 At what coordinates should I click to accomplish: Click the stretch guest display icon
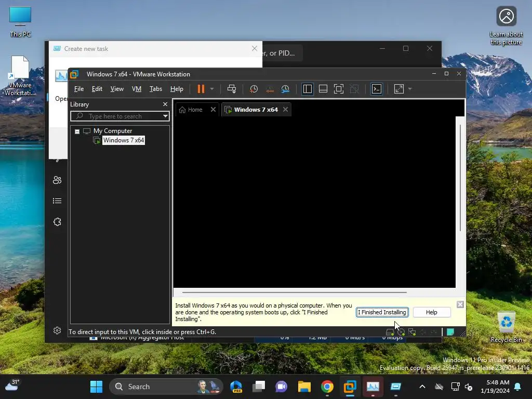pyautogui.click(x=399, y=89)
